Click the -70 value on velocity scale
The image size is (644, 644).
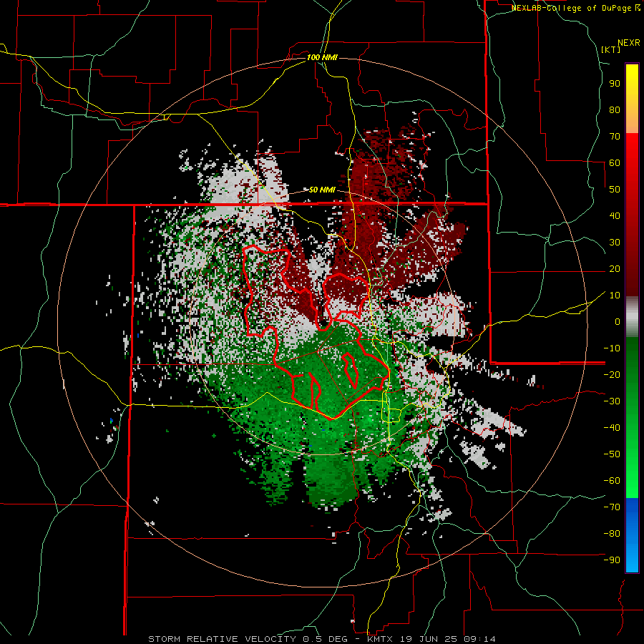(x=612, y=507)
